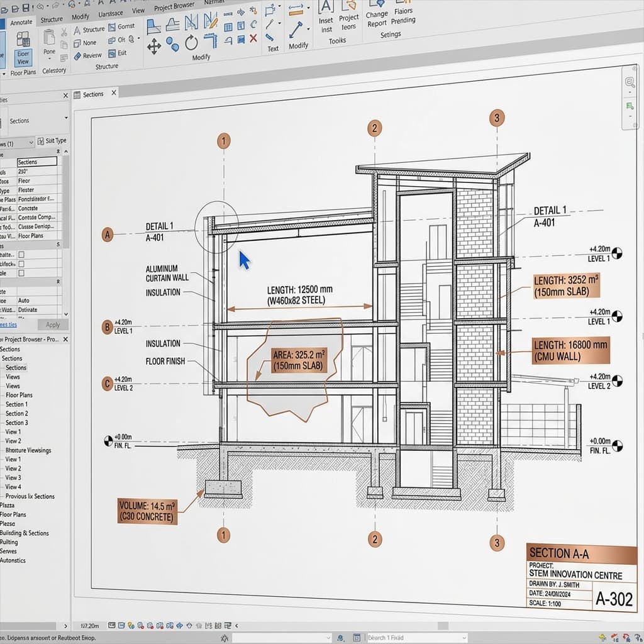Open Change Report in Settings panel

pyautogui.click(x=377, y=19)
